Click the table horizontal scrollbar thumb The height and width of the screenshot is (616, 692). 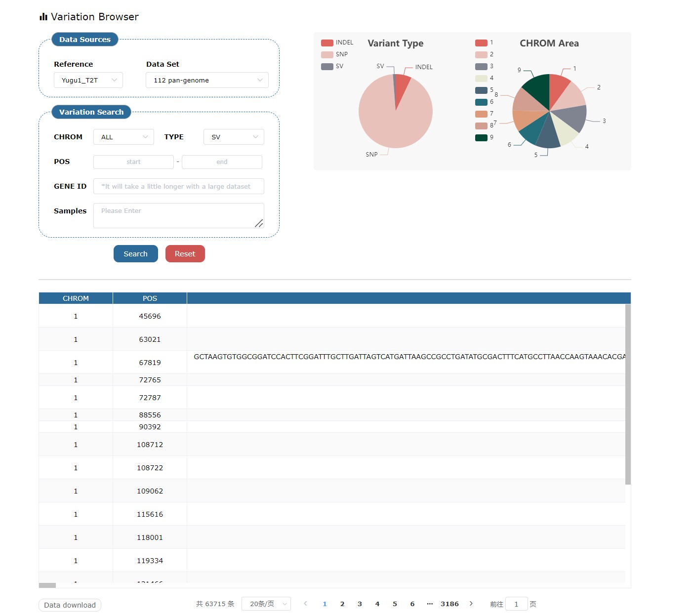coord(47,585)
